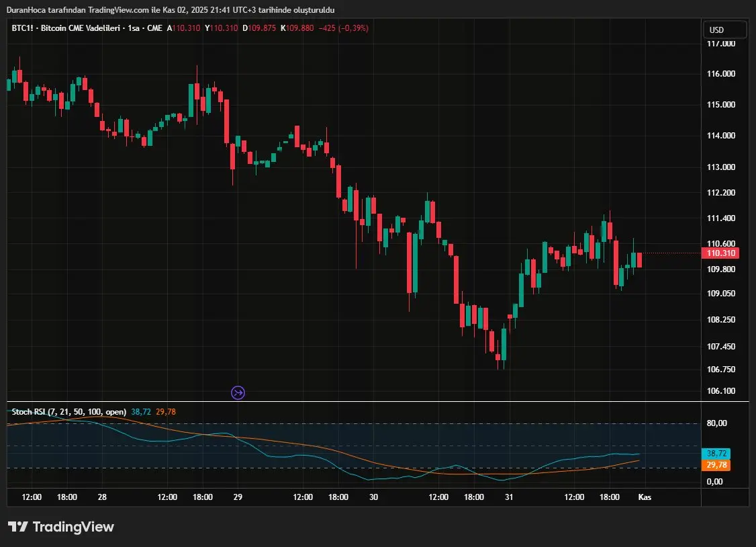
Task: Click the 116.000 price axis label
Action: 721,74
